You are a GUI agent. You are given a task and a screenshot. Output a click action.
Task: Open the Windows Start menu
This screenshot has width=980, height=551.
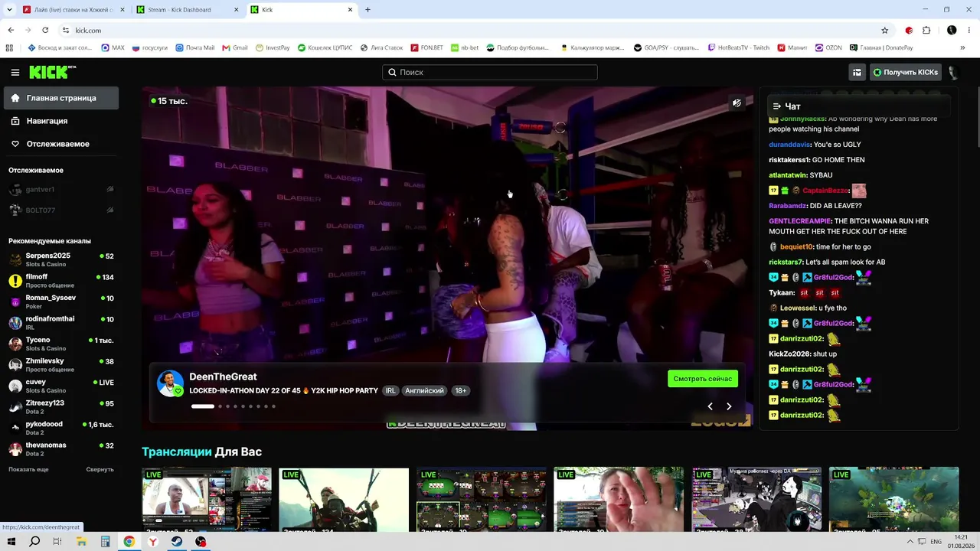pos(11,542)
